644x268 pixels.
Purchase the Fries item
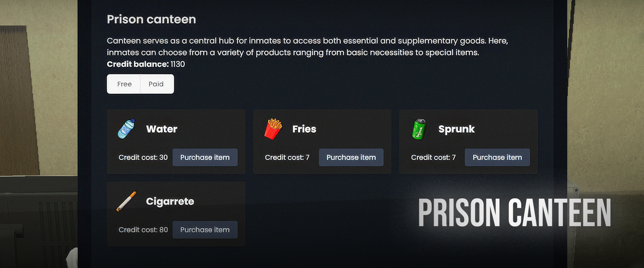351,157
